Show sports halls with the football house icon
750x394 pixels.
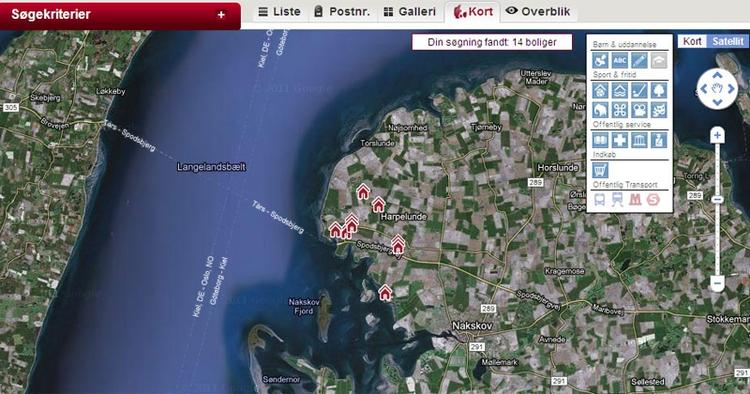[x=600, y=90]
